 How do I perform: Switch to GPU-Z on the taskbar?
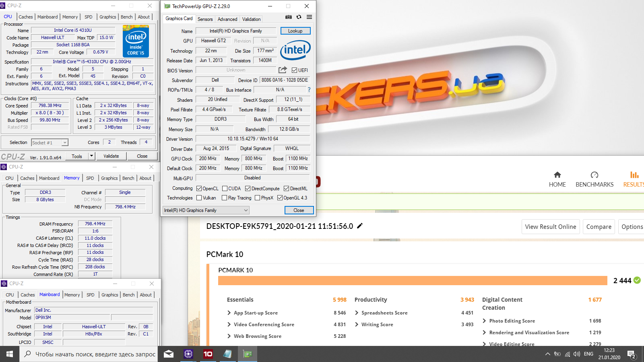(247, 354)
